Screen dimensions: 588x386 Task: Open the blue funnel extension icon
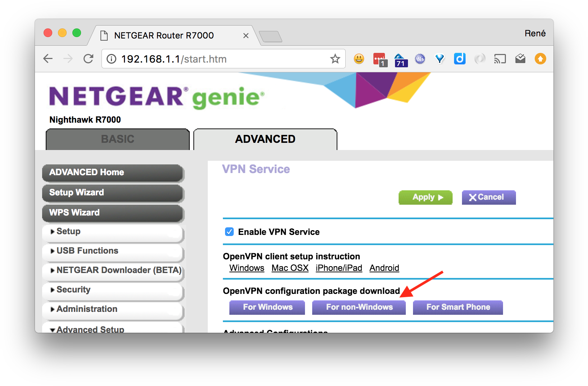coord(440,59)
